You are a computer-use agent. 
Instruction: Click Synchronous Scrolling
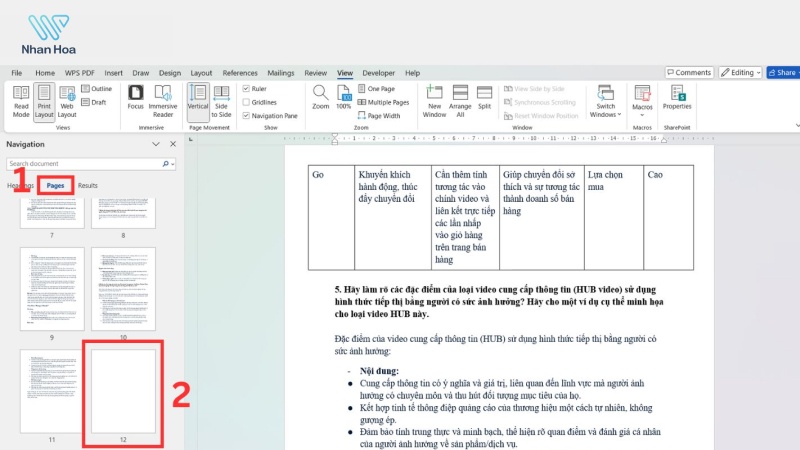tap(540, 102)
